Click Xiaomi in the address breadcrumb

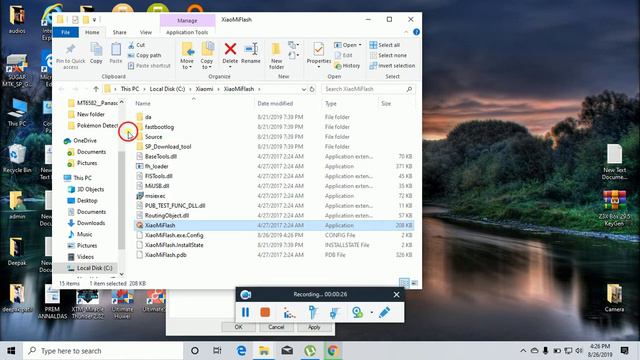tap(204, 89)
